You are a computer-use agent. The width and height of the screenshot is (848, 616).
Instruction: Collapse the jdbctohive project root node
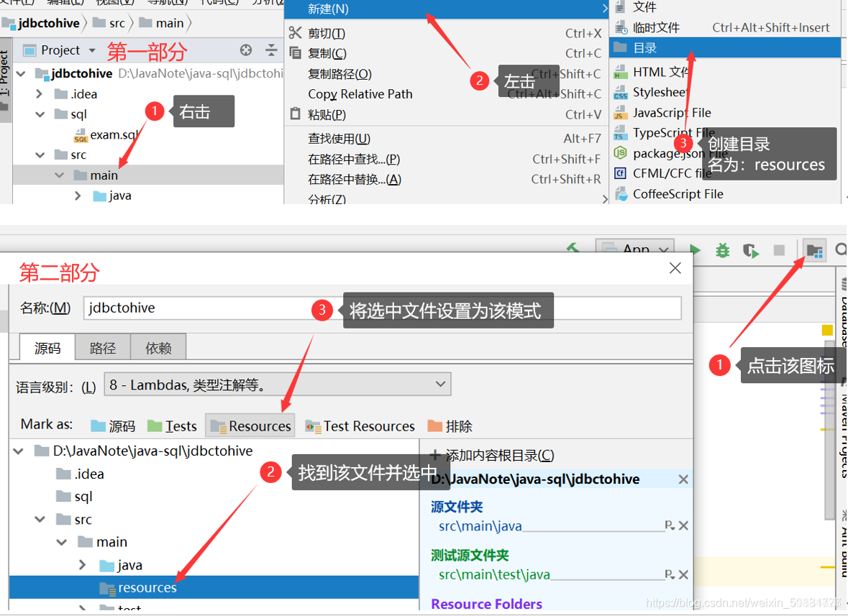coord(21,73)
